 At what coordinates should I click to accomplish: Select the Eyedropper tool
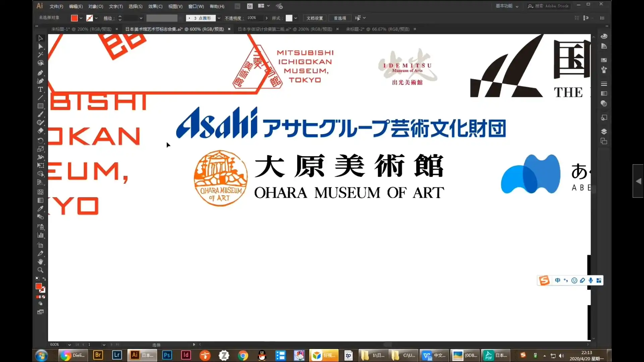click(x=40, y=209)
